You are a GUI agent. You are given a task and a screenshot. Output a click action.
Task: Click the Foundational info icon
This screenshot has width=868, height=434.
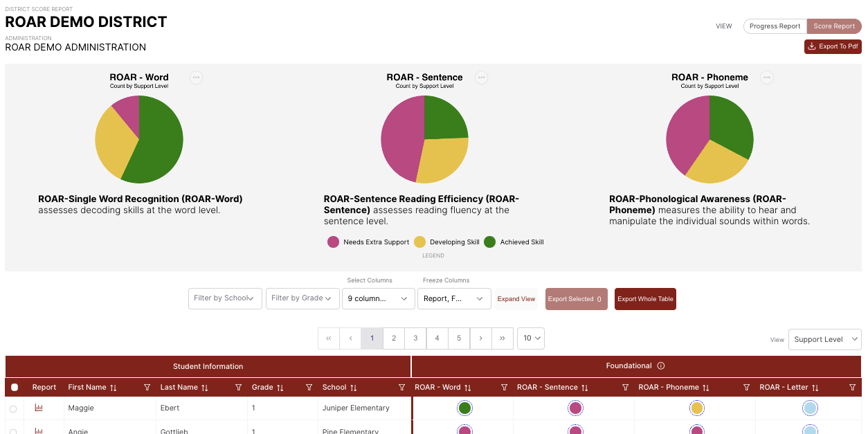(x=660, y=366)
